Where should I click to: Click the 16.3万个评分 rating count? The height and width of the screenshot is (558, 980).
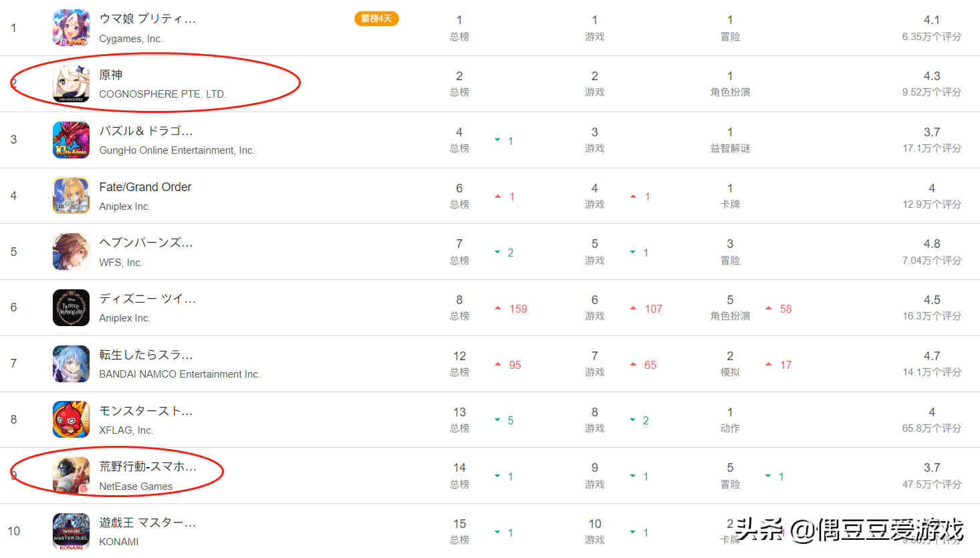(932, 316)
